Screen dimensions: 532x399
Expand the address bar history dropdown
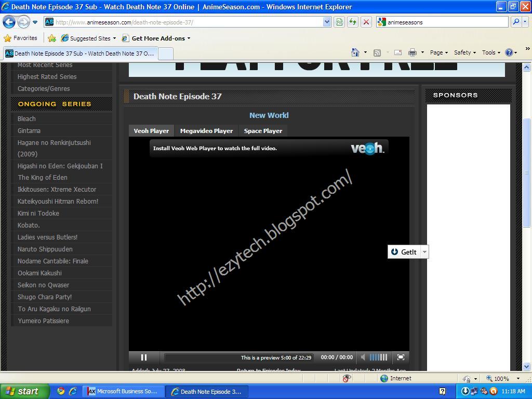(327, 22)
